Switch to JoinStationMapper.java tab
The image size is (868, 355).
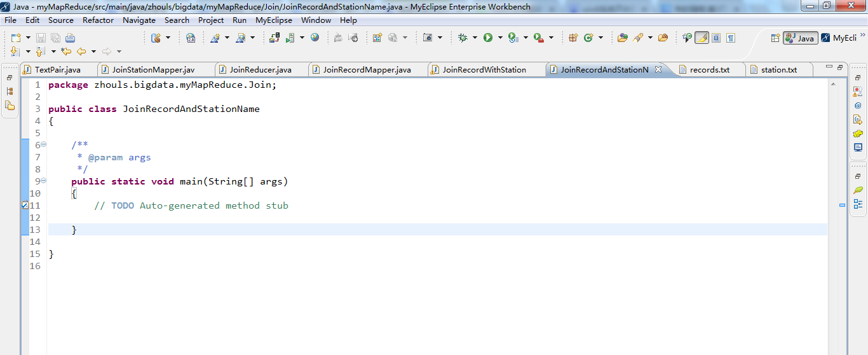[x=153, y=69]
